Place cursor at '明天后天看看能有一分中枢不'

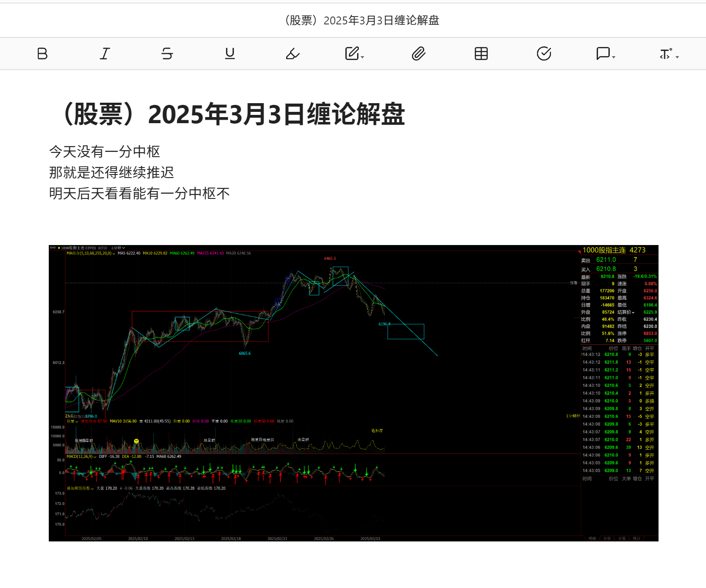click(139, 193)
